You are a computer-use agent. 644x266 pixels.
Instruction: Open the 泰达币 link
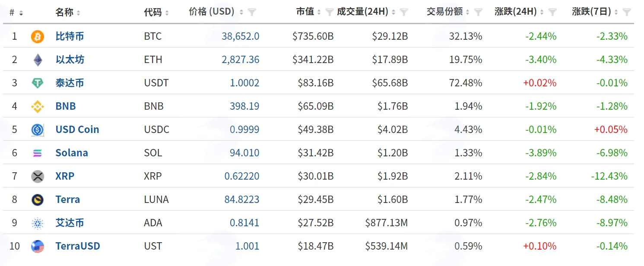[70, 83]
